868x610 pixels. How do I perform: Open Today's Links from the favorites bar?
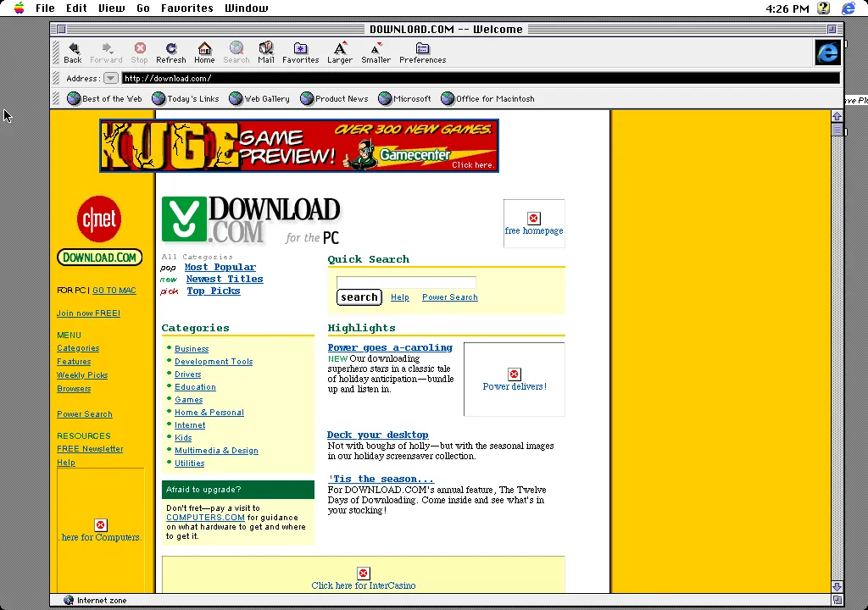point(185,98)
